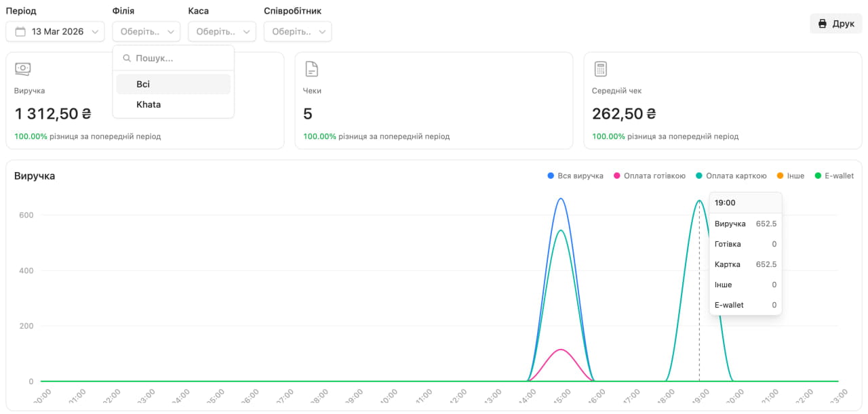Viewport: 868px width, 414px height.
Task: Click the orange Інше legend color dot
Action: click(x=780, y=175)
